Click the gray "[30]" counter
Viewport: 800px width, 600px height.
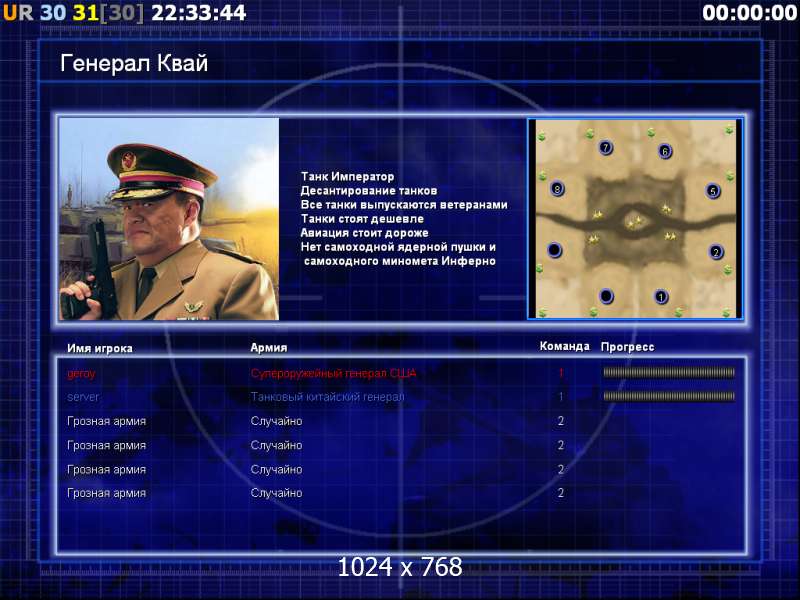click(x=122, y=13)
